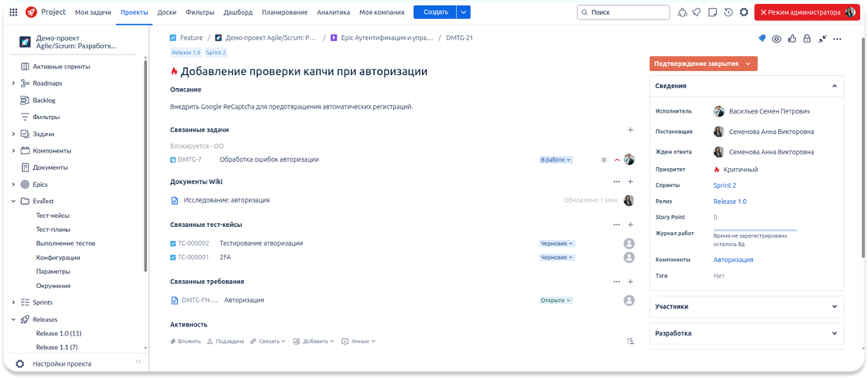Add a linked test case with plus
Image resolution: width=868 pixels, height=378 pixels.
click(x=630, y=225)
